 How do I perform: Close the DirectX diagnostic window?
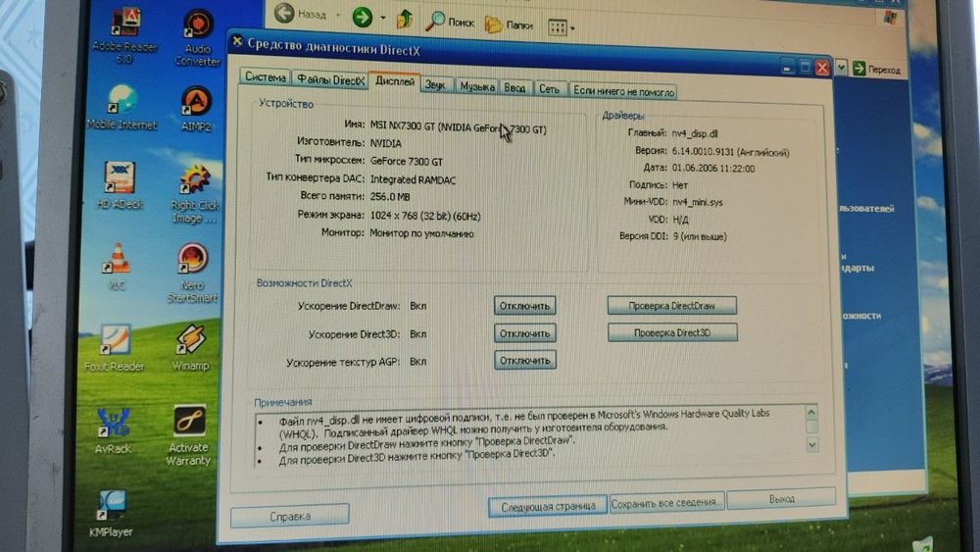point(822,68)
